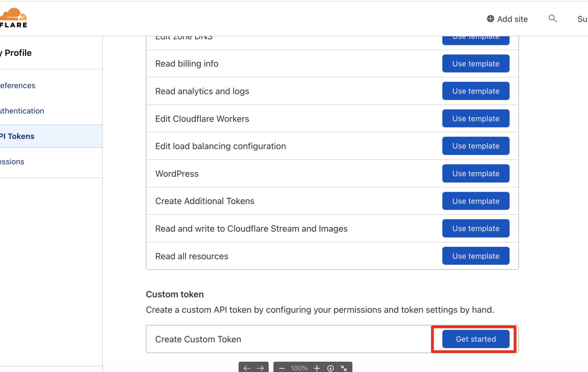
Task: Exit fullscreen with the collapse arrows icon
Action: tap(344, 368)
